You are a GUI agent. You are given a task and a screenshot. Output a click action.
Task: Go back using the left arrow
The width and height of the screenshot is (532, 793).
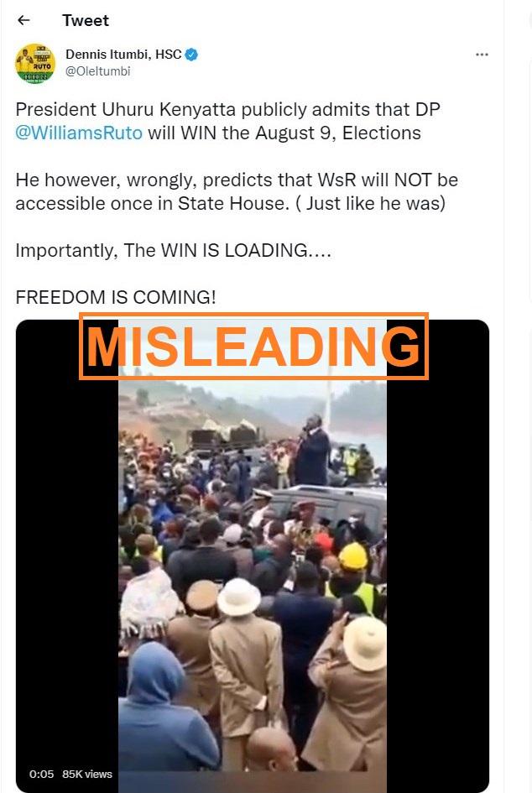[x=23, y=20]
